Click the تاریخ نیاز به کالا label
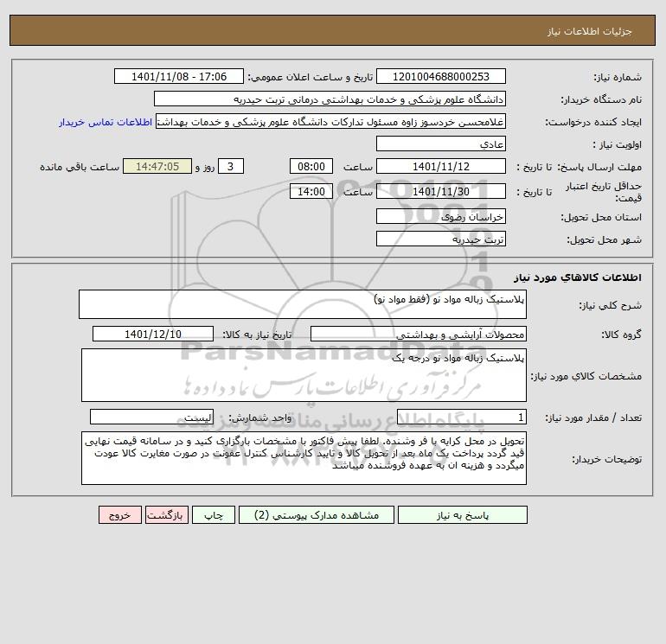This screenshot has width=666, height=644. coord(258,335)
